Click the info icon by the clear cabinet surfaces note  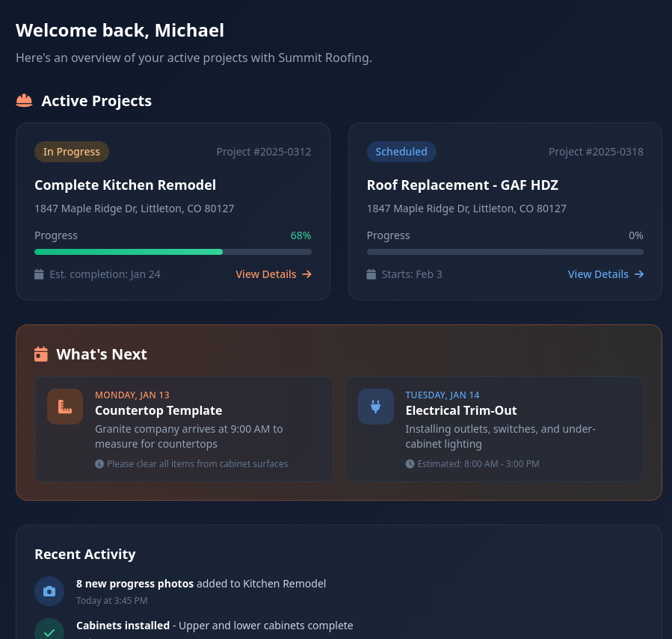tap(99, 464)
